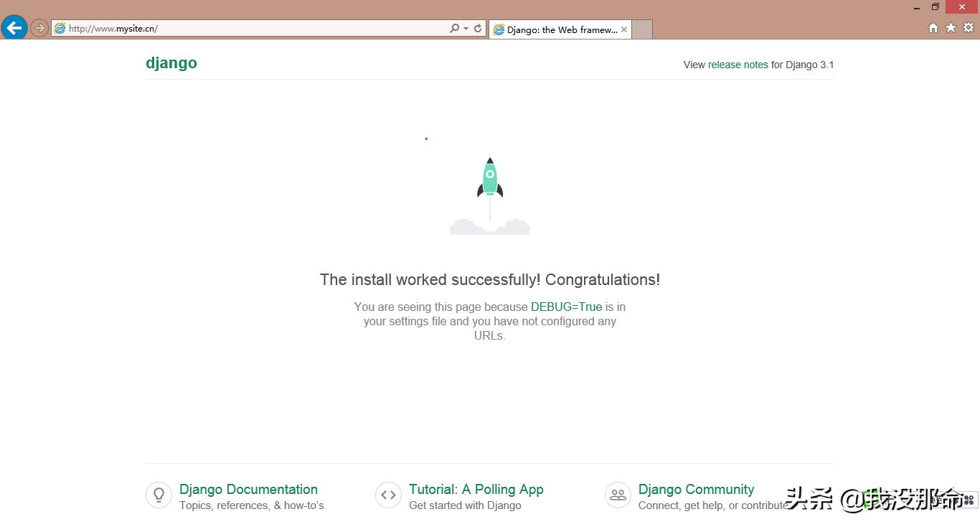Open the Tools gear icon

point(969,27)
